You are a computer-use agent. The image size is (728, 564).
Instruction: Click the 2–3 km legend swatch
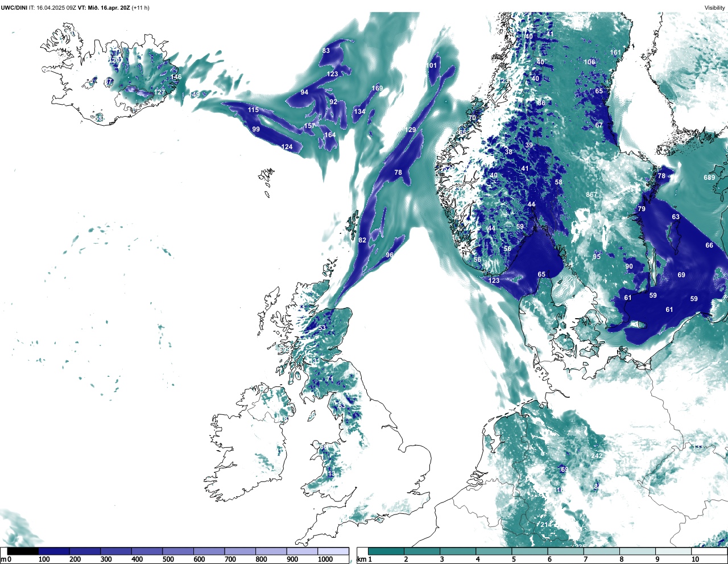point(423,551)
